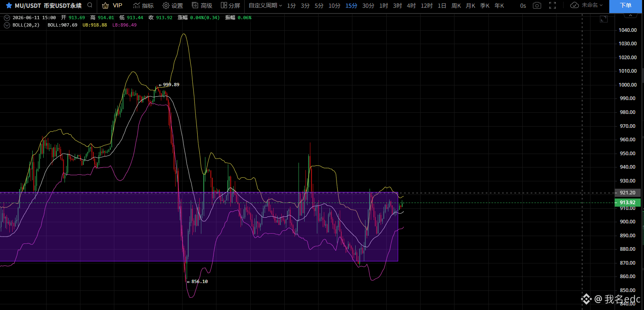The image size is (644, 310).
Task: Open the 高级 advanced chart mode
Action: (x=202, y=5)
